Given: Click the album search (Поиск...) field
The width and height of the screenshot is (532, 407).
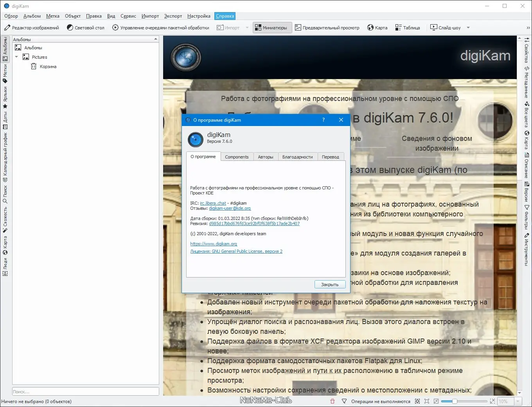Looking at the screenshot, I should (86, 391).
